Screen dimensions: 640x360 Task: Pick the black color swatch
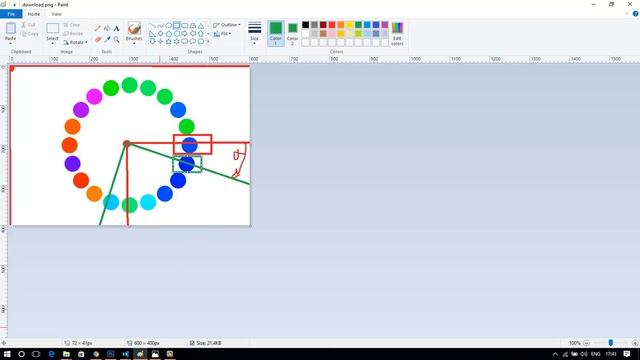(x=305, y=25)
